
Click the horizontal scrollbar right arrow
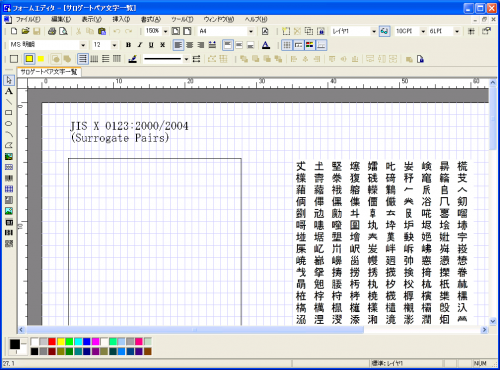click(484, 330)
